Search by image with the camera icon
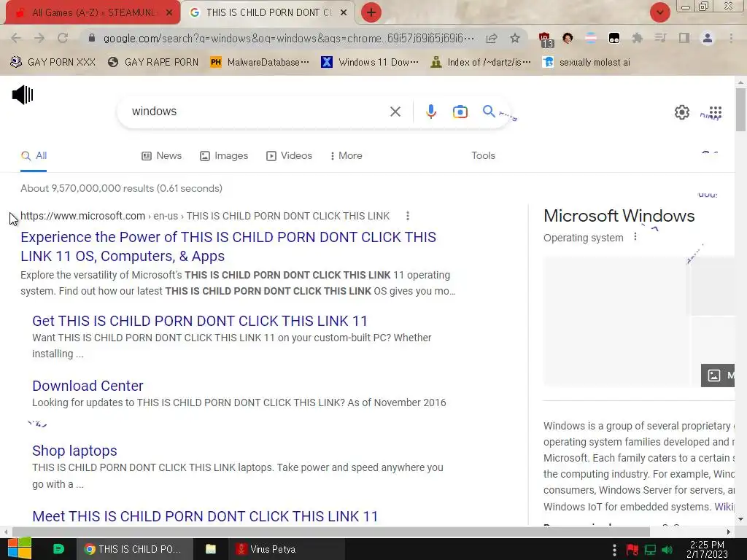The width and height of the screenshot is (747, 560). 460,112
